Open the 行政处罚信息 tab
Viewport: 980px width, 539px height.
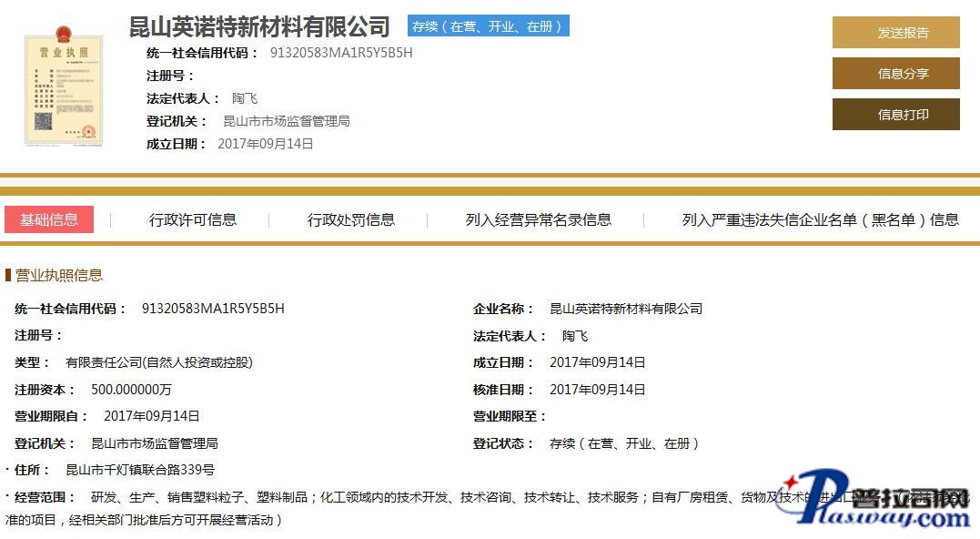click(351, 219)
